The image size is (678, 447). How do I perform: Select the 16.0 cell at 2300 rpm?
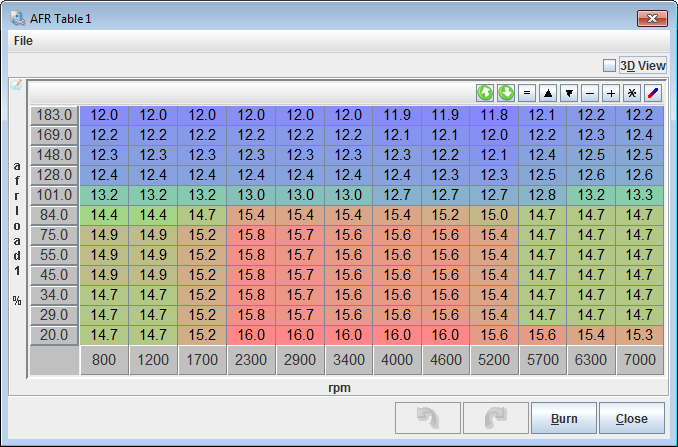point(251,335)
